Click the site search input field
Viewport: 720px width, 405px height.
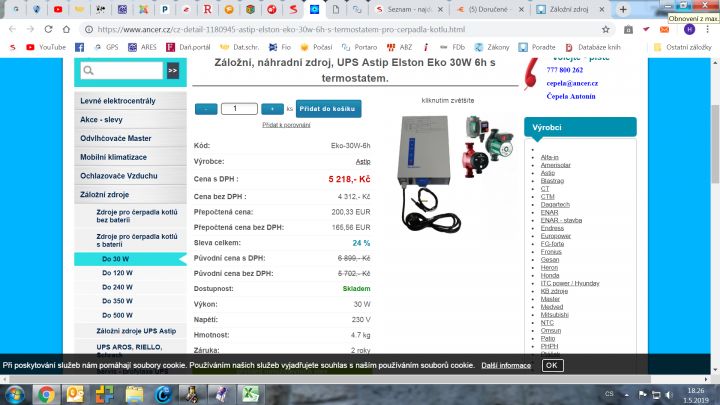point(122,71)
